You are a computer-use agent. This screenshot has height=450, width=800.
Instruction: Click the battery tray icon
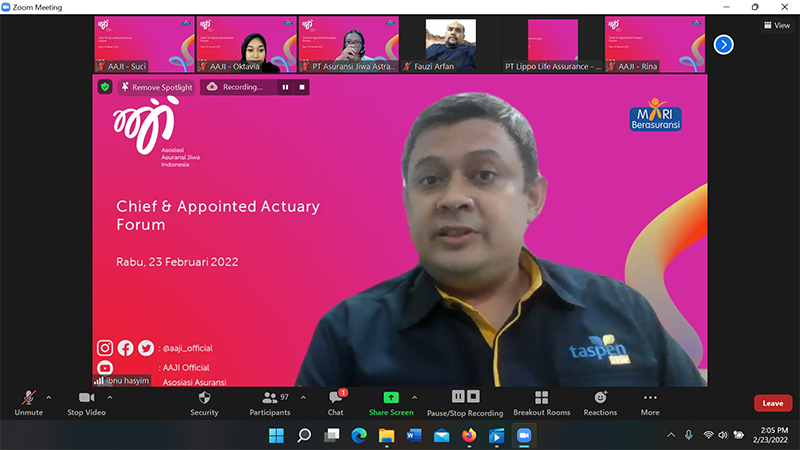(x=738, y=435)
